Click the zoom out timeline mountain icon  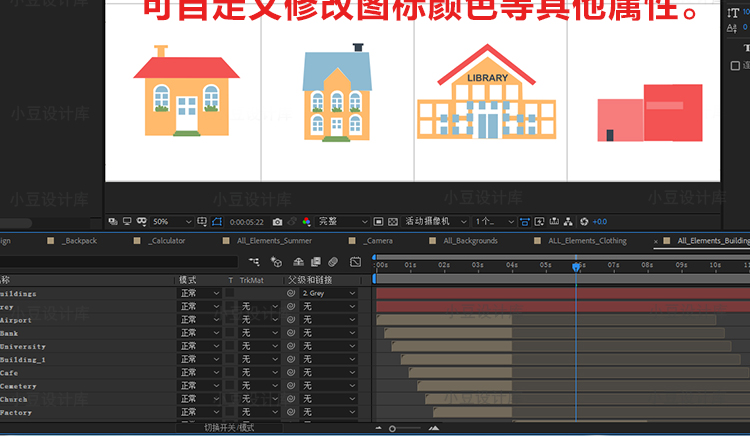click(378, 428)
